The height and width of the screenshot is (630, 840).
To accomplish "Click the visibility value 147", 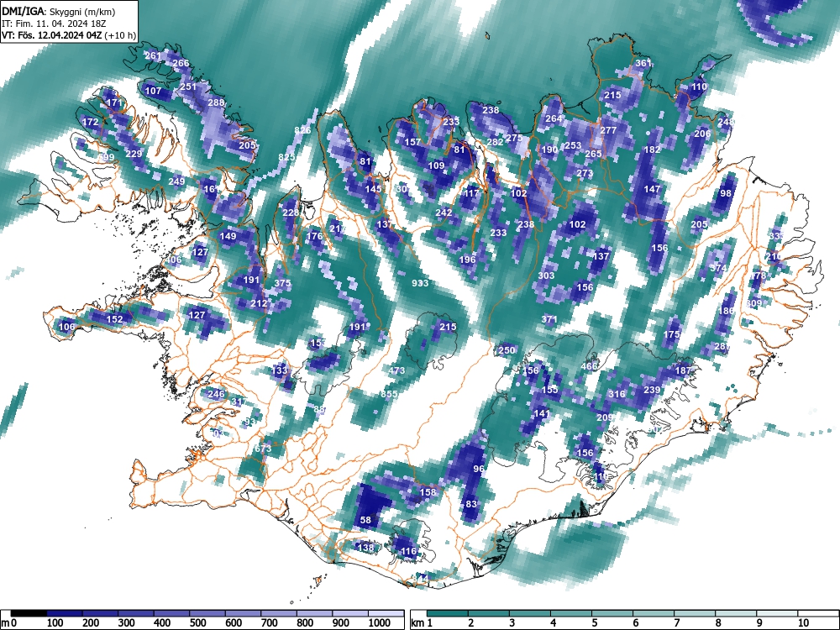I will [x=652, y=189].
